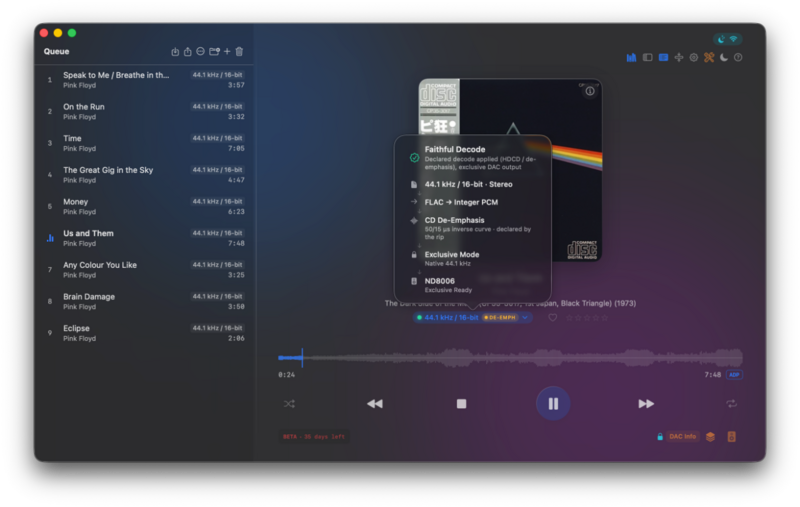800x507 pixels.
Task: Open the add-folder dropdown in Queue
Action: pos(214,52)
